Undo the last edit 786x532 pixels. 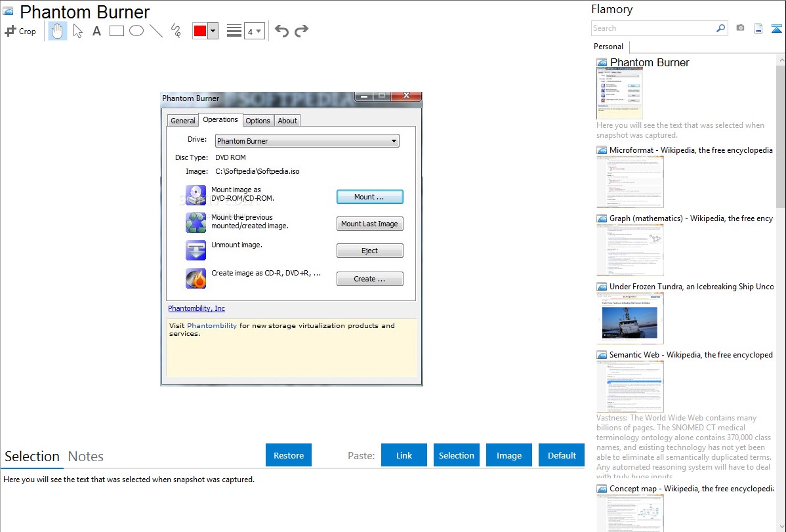tap(281, 31)
